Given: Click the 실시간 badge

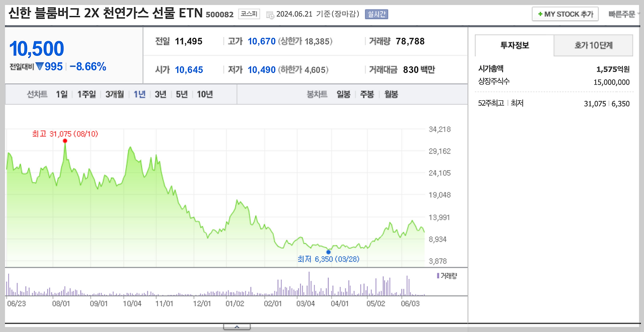Looking at the screenshot, I should click(x=376, y=14).
